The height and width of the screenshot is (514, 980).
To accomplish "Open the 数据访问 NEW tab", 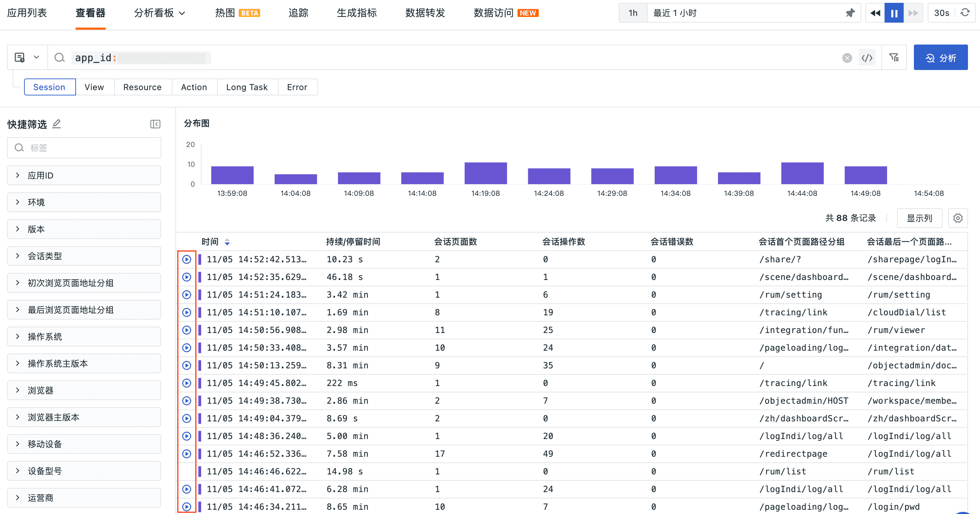I will point(506,13).
